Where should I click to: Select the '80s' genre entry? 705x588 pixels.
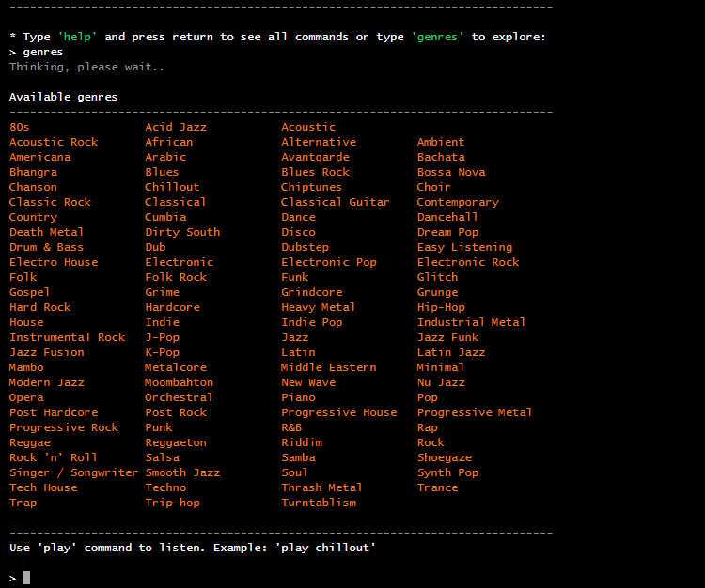(20, 127)
